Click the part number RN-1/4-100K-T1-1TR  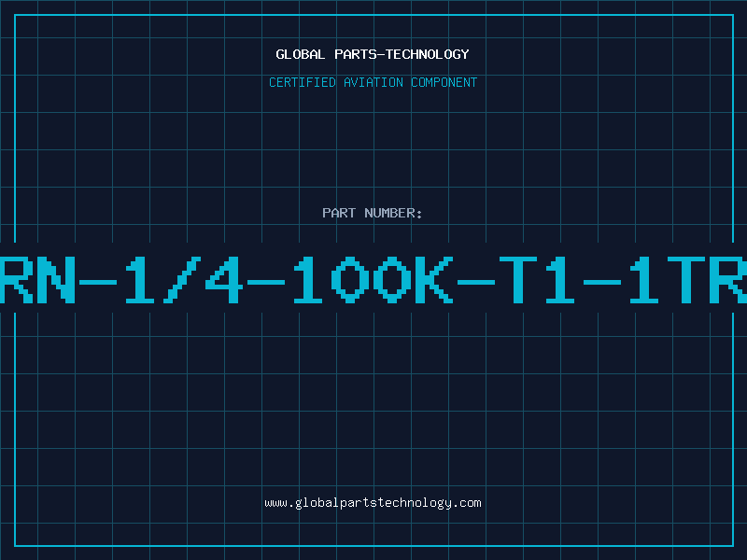pyautogui.click(x=373, y=279)
